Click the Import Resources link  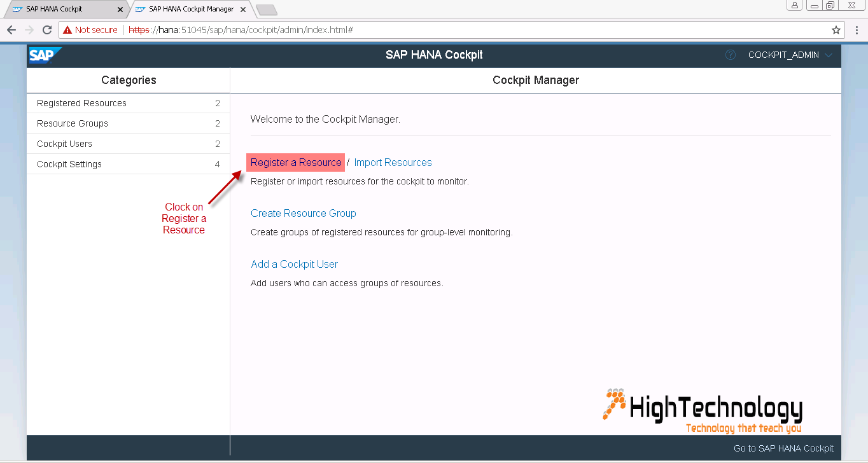coord(393,163)
